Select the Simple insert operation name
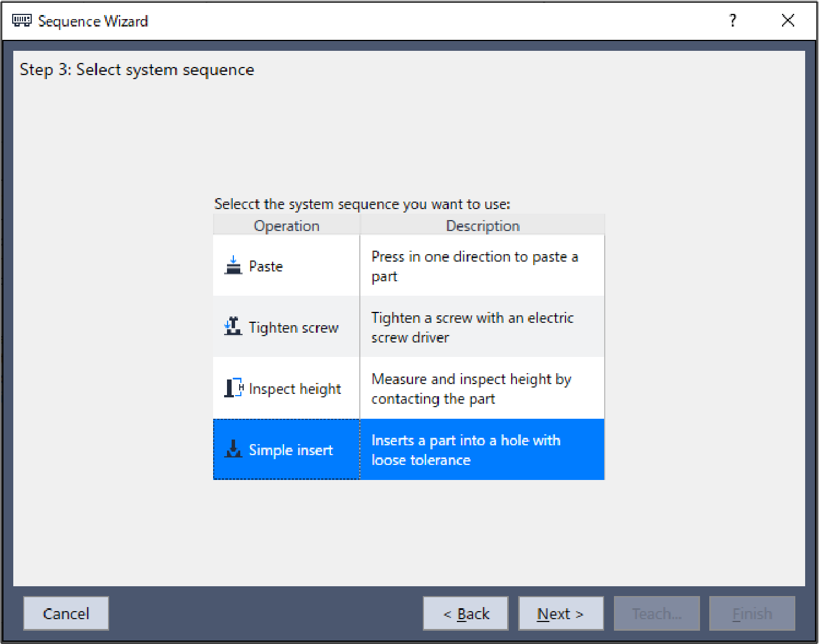Screen dimensions: 819x644 pos(291,450)
